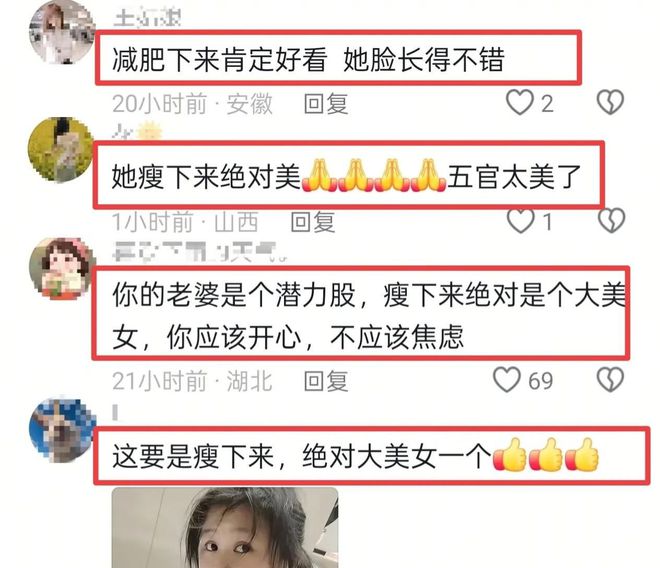The height and width of the screenshot is (568, 660).
Task: Open the blue pixelated avatar of fourth commenter
Action: pos(63,429)
